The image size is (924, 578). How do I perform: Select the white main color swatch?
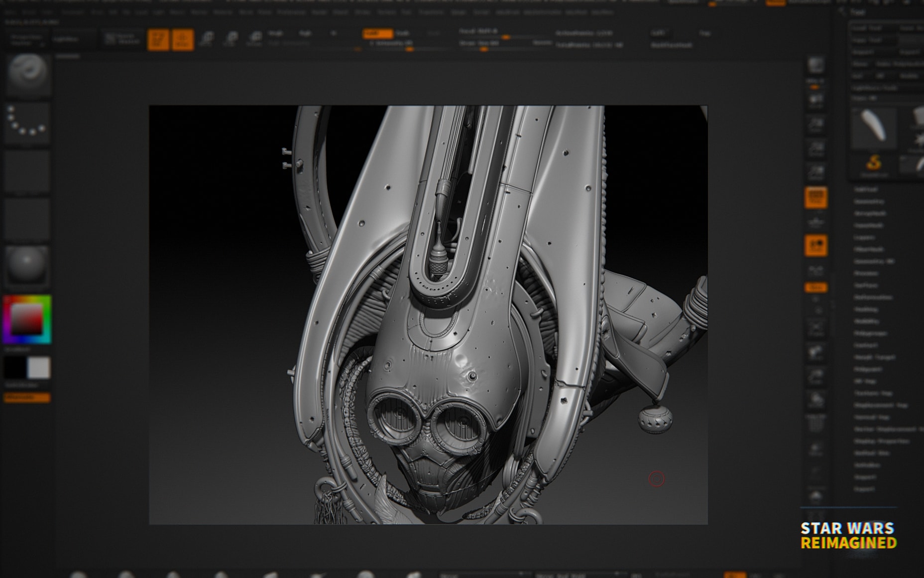[x=39, y=368]
